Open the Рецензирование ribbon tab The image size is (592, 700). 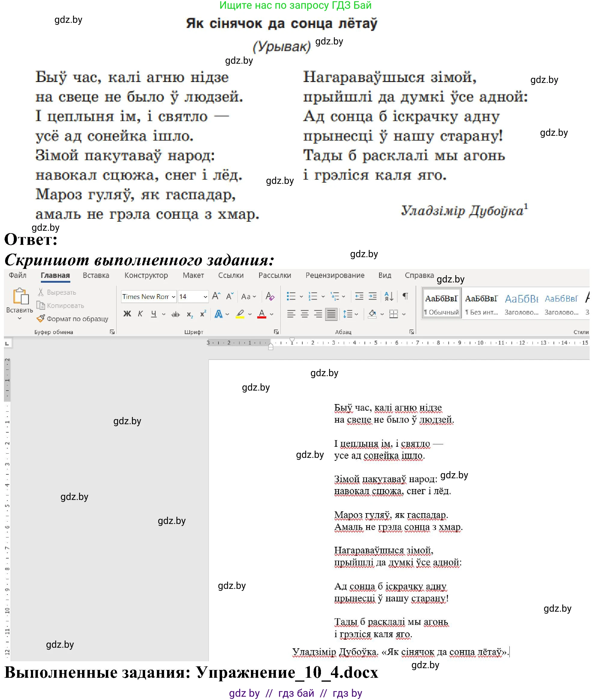tap(334, 275)
